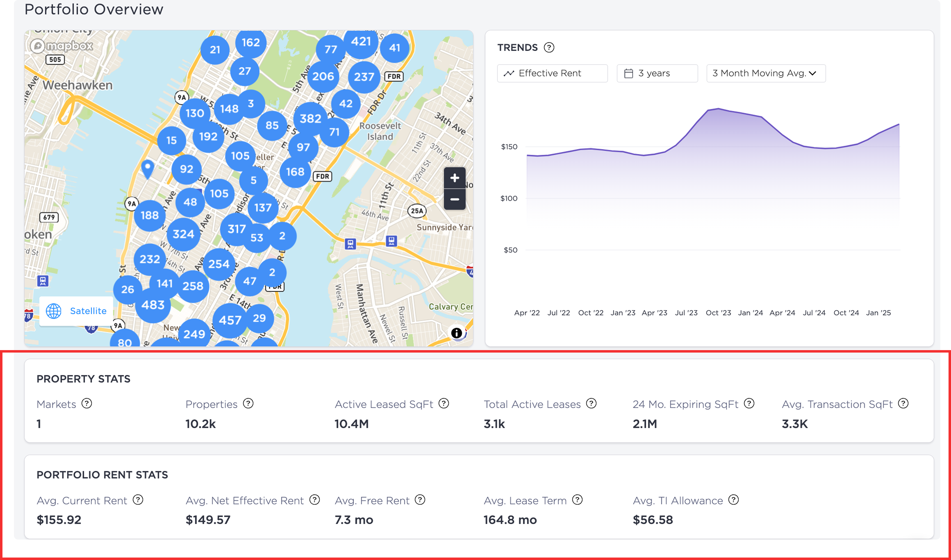Image resolution: width=951 pixels, height=560 pixels.
Task: Select the 483 property cluster on the map
Action: (153, 305)
